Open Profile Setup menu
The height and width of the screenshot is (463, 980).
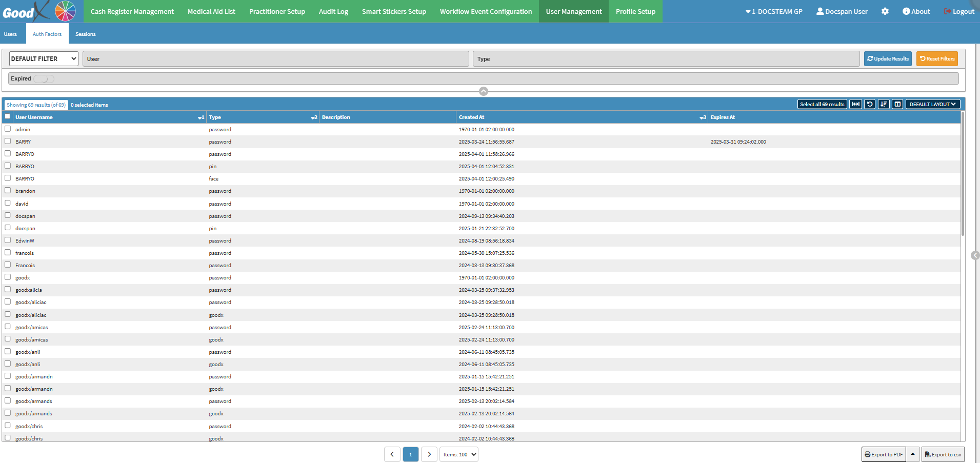[635, 11]
